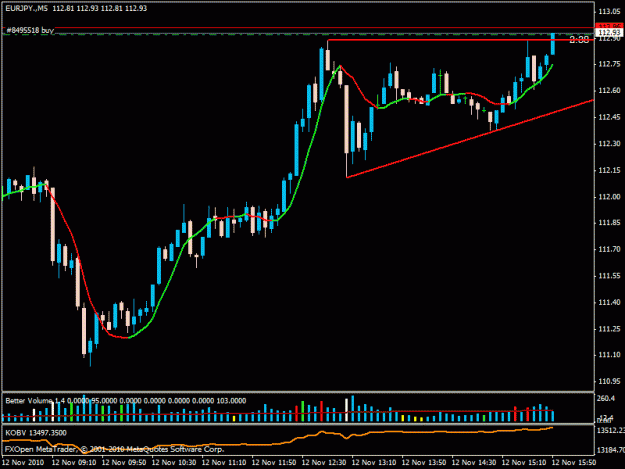The image size is (625, 469).
Task: Click the 111.25 price scale label
Action: [609, 329]
